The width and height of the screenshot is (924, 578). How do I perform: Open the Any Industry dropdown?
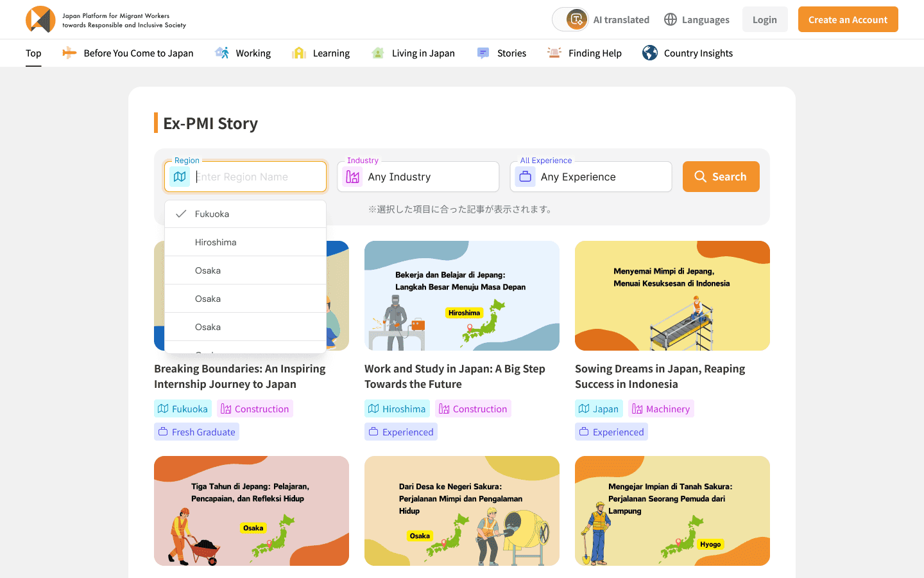(x=418, y=177)
